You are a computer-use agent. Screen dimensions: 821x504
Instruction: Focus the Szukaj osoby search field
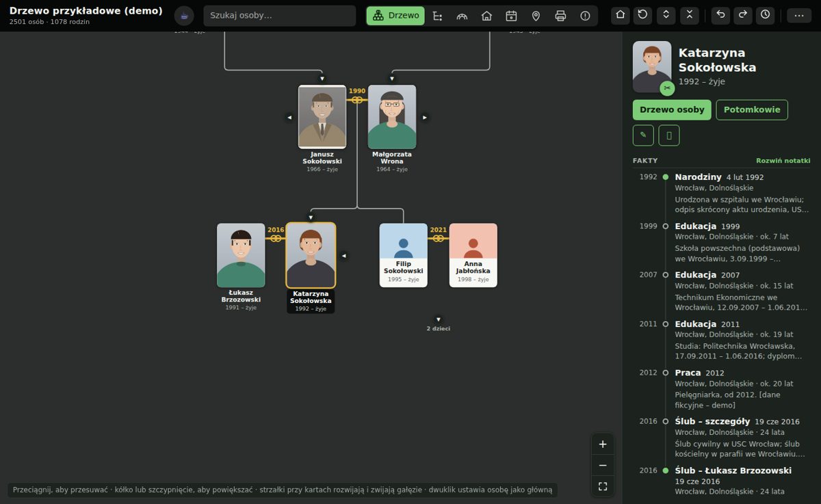(279, 16)
